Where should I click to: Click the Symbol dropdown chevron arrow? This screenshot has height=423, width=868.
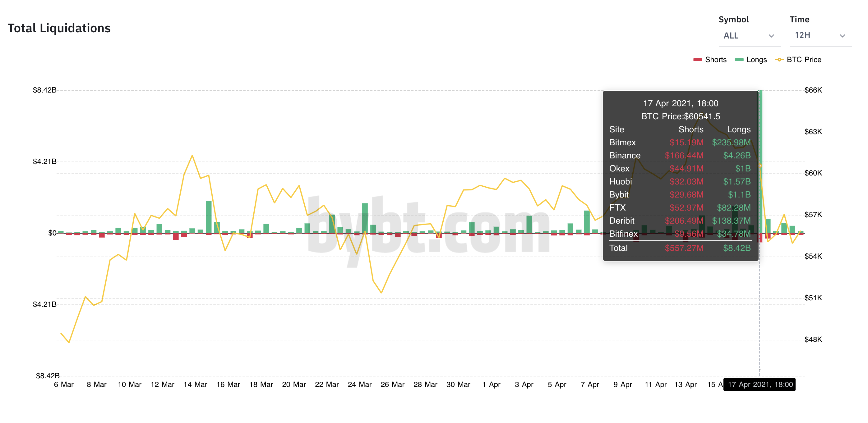pyautogui.click(x=771, y=36)
